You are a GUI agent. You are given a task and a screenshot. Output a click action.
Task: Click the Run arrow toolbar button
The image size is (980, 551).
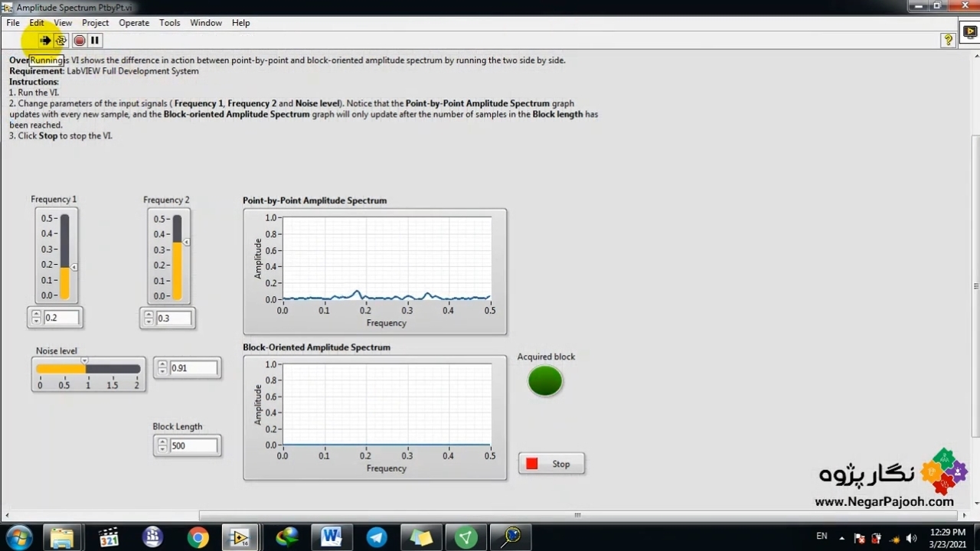[45, 41]
